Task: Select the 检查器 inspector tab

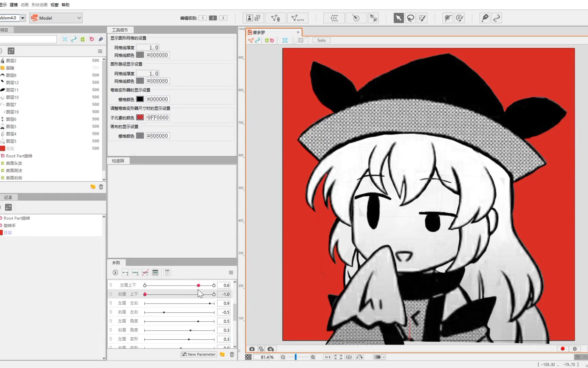Action: coord(118,161)
